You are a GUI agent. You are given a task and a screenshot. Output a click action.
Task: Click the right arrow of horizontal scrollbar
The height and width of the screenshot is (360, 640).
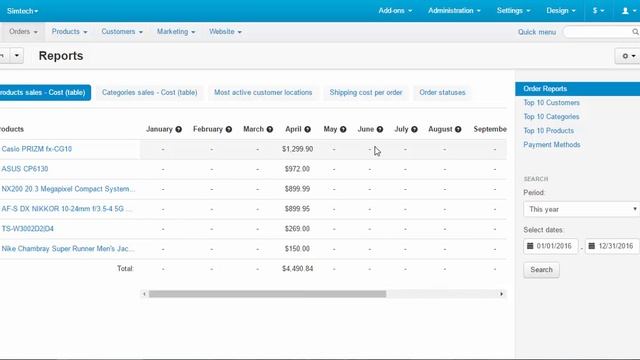pyautogui.click(x=502, y=294)
